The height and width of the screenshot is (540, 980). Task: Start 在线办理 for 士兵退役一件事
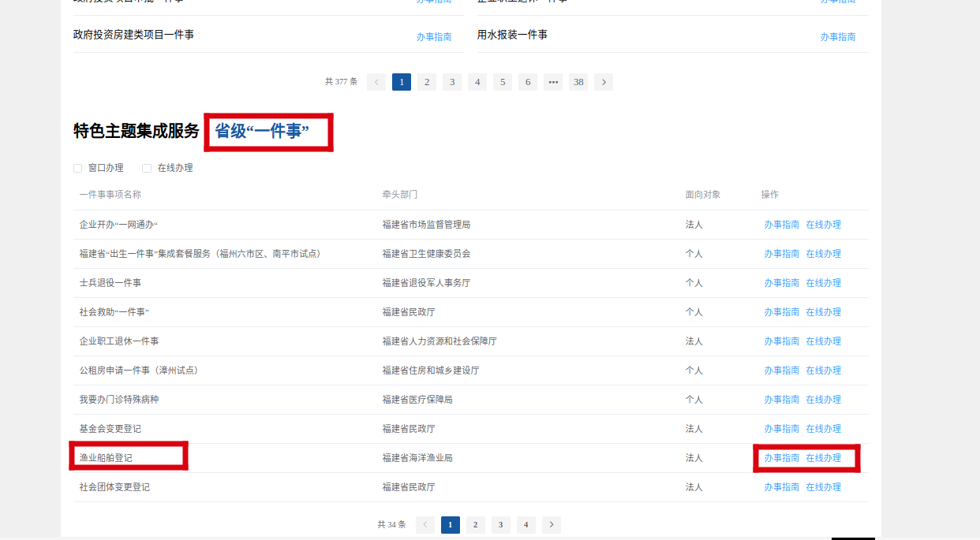824,283
